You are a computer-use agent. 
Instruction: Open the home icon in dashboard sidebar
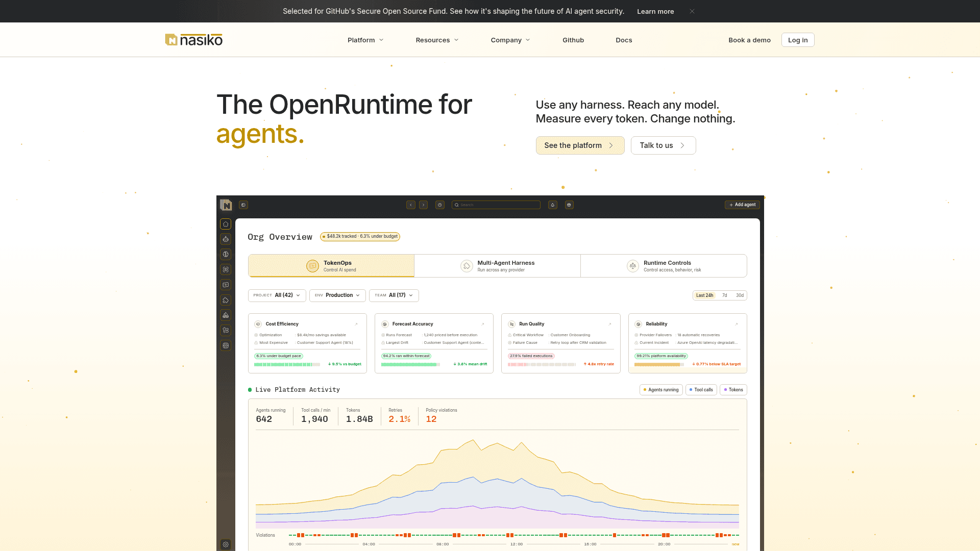(x=226, y=224)
